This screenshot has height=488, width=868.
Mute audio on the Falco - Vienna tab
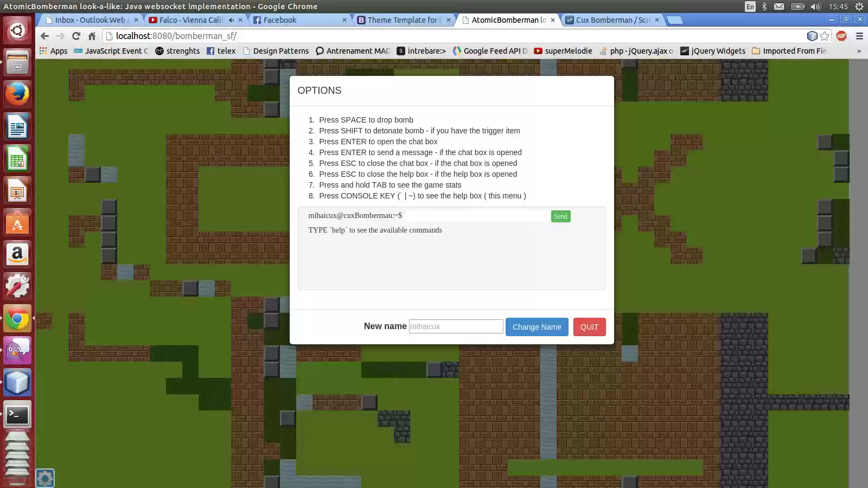pos(232,20)
